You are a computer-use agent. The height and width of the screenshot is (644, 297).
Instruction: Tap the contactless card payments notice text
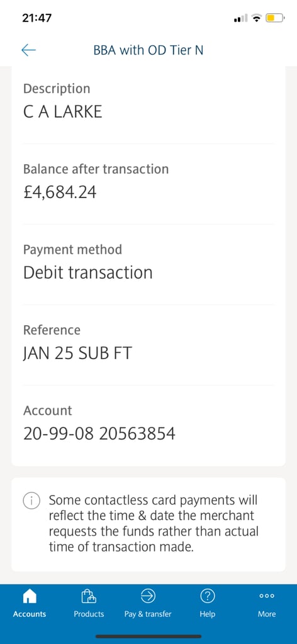(154, 524)
